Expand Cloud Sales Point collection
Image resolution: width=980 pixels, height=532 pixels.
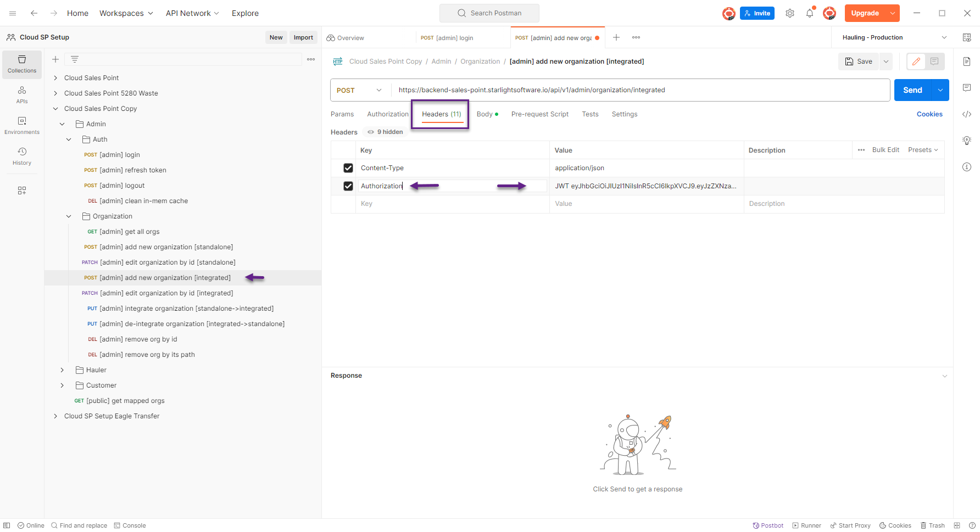55,78
